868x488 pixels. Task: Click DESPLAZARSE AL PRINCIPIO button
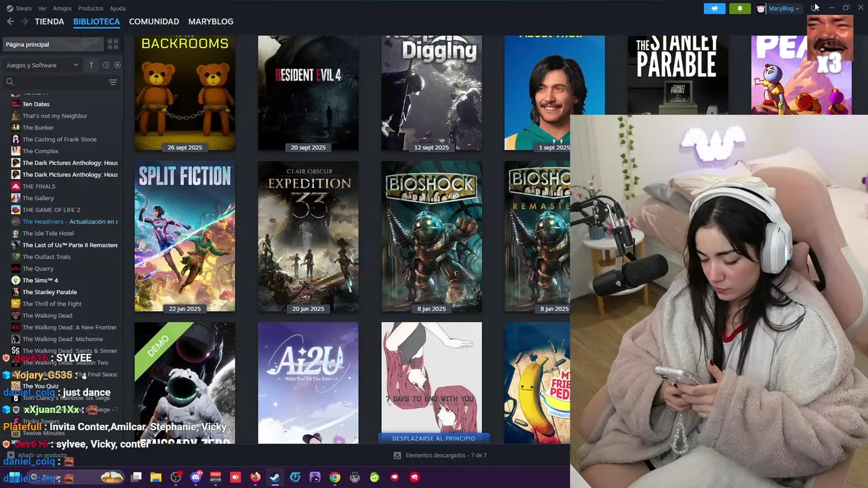(x=433, y=438)
